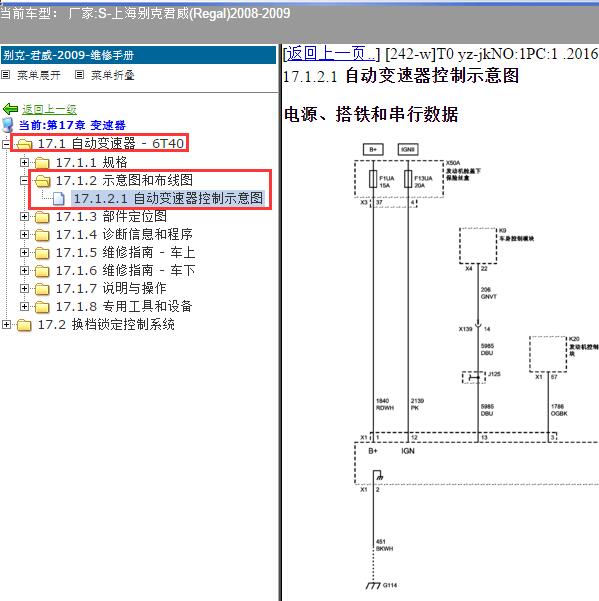Collapse the 17.1 自动变速器 node
Viewport: 599px width, 601px height.
[6, 144]
